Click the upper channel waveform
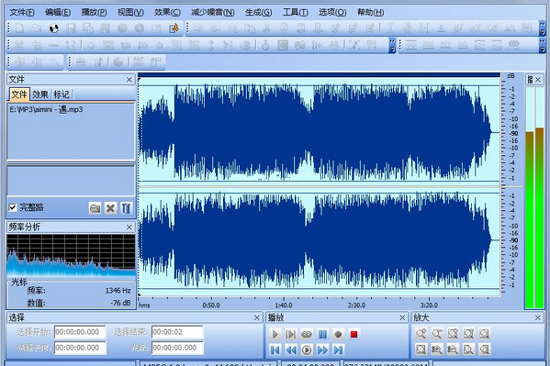This screenshot has height=366, width=550. point(319,132)
